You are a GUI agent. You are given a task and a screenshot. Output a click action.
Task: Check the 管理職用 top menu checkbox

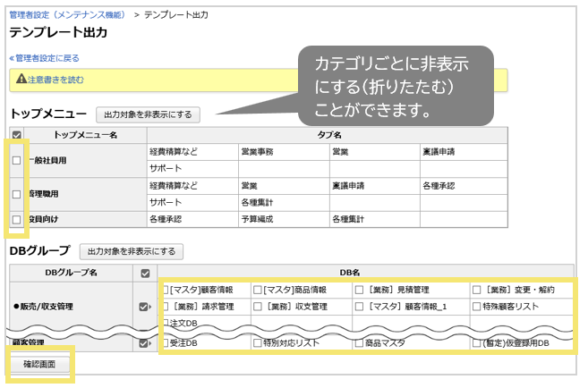tap(17, 193)
